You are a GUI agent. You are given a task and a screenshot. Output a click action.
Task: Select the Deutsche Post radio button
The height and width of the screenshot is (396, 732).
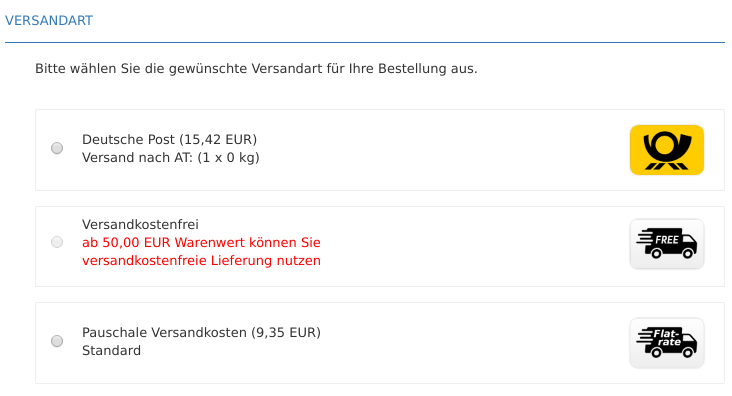[57, 148]
